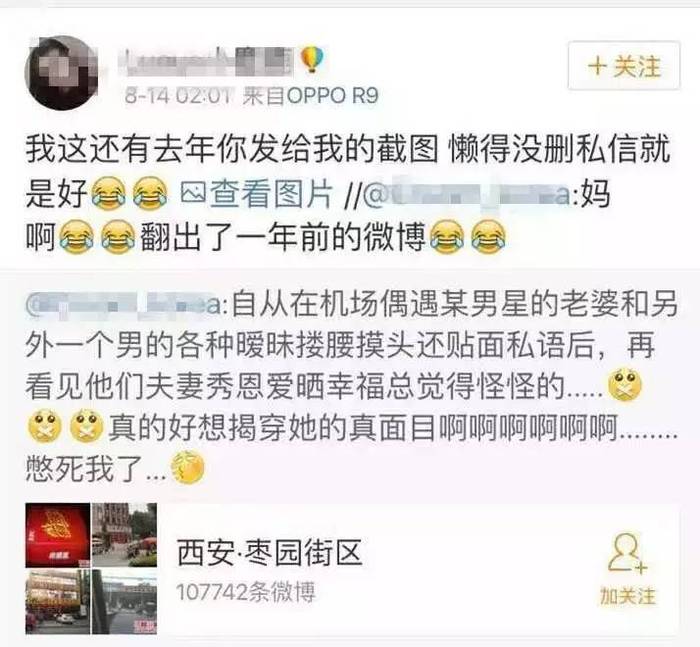Open the 西安·枣园街区 location title
Screen dimensions: 700x647
pyautogui.click(x=269, y=552)
